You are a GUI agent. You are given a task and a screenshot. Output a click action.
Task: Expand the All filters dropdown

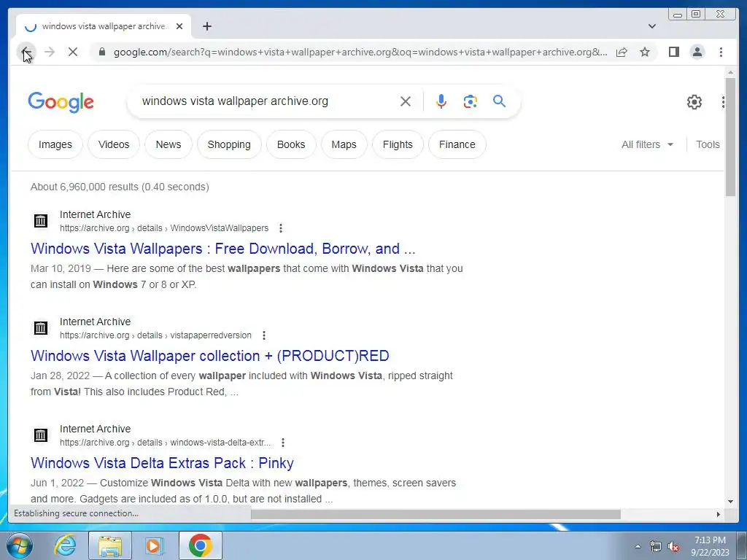pyautogui.click(x=648, y=144)
